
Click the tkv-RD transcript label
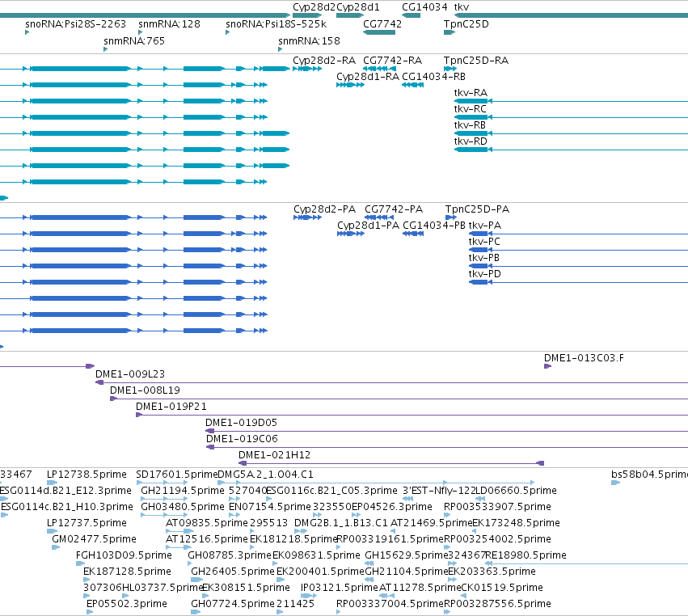pos(471,141)
